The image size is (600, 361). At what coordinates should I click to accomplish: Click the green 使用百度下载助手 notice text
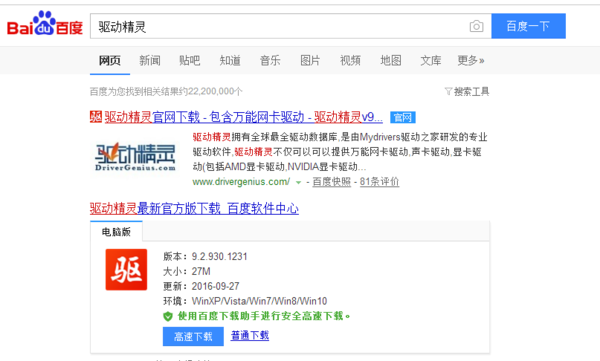(x=264, y=316)
